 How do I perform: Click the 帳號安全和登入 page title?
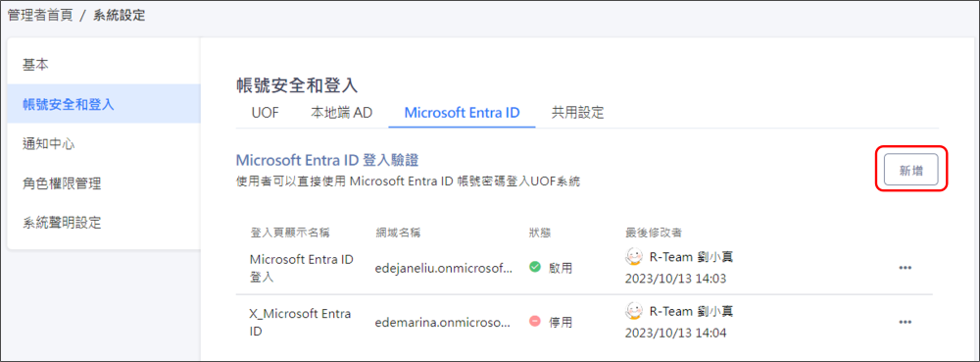pos(296,86)
